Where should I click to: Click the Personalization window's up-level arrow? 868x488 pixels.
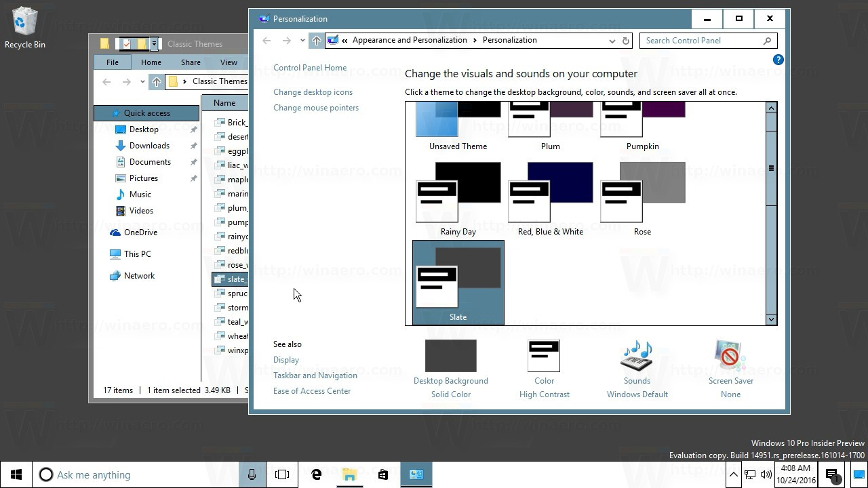(316, 41)
